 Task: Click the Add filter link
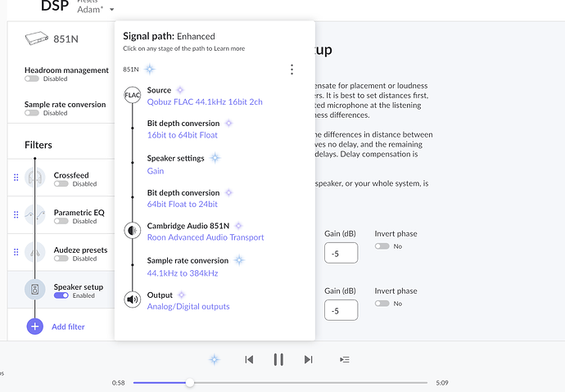coord(68,327)
